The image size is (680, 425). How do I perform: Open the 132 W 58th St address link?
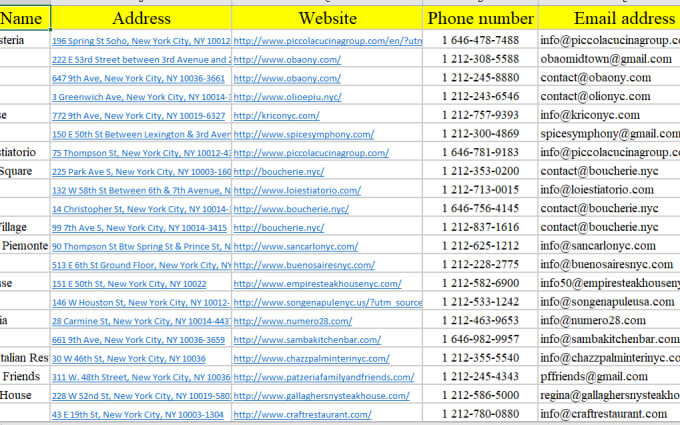point(141,190)
